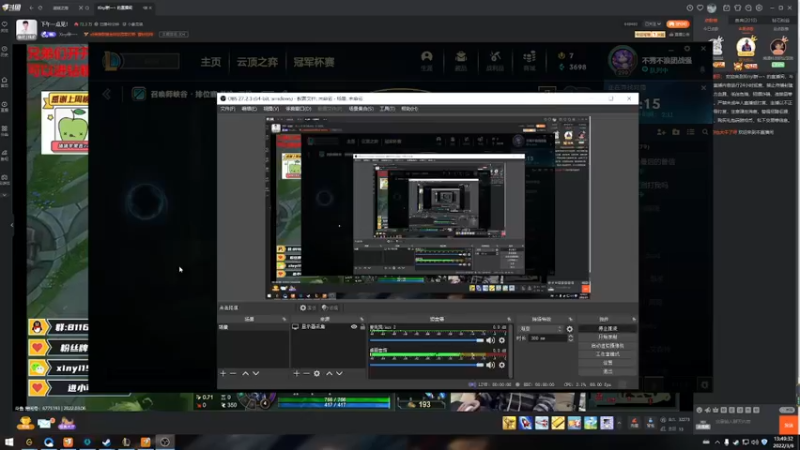Pop out the Scene Transitions dock panel
Viewport: 800px width, 450px height.
click(x=570, y=319)
